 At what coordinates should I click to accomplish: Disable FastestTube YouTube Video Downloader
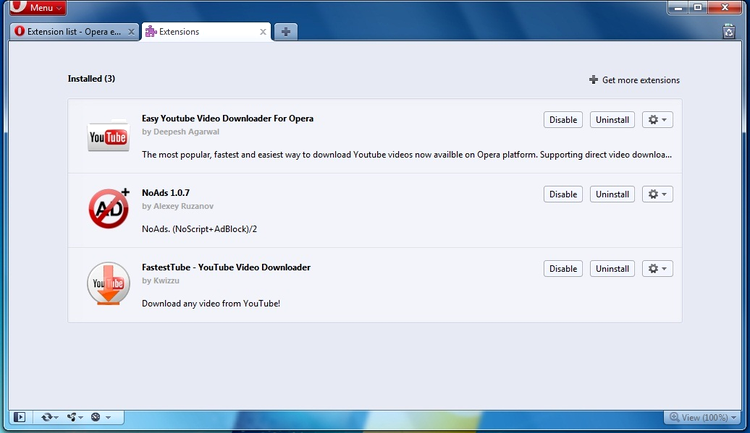pyautogui.click(x=563, y=268)
